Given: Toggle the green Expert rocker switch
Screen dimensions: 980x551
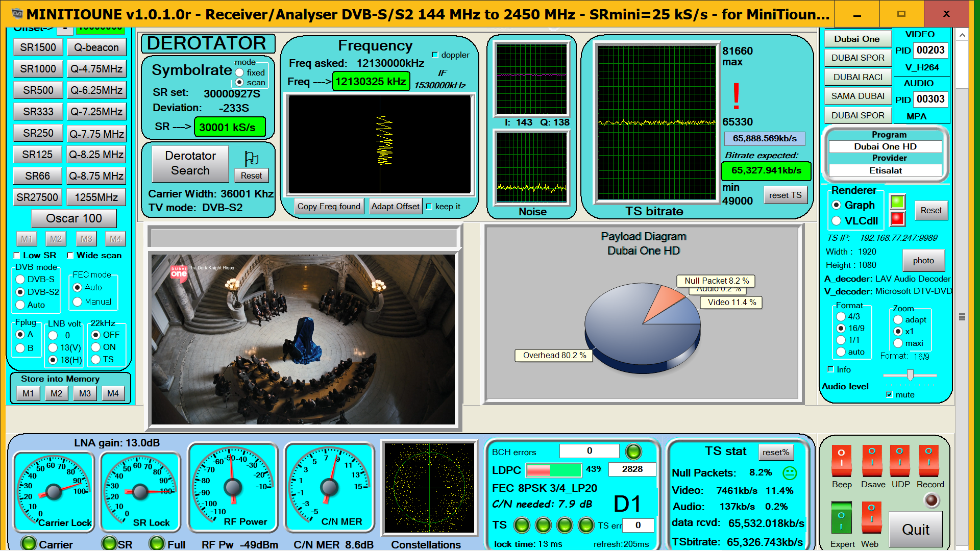Looking at the screenshot, I should [841, 518].
